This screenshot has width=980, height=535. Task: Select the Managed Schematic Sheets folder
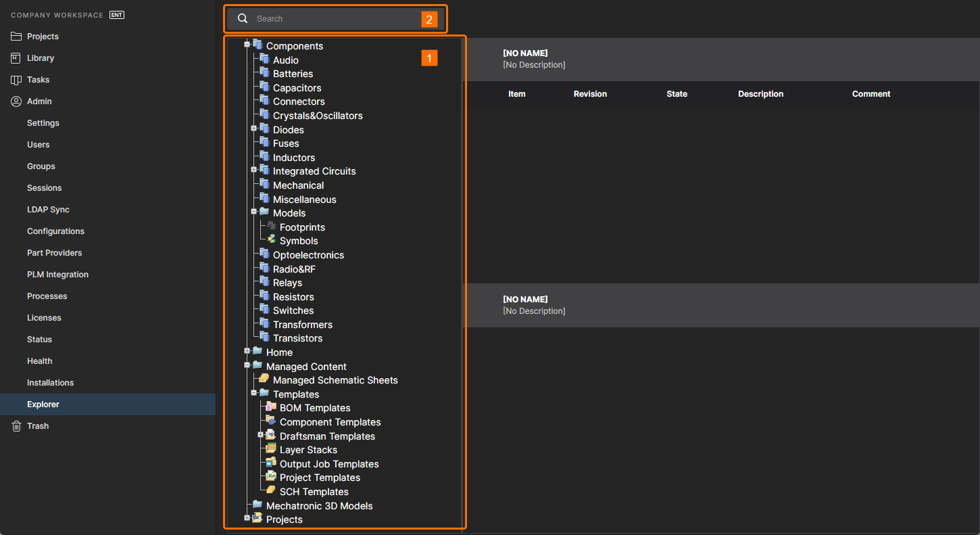point(335,380)
